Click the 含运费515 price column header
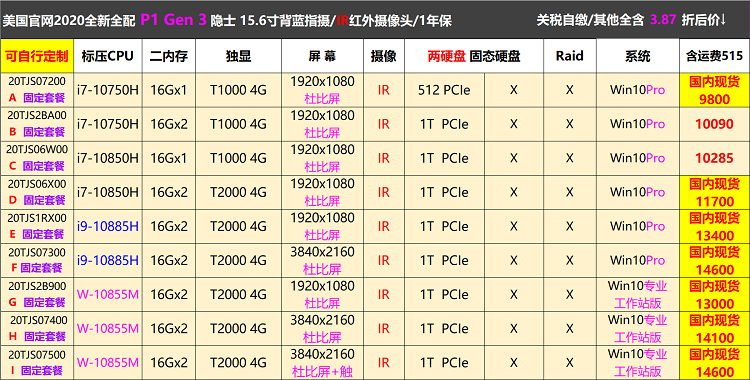Viewport: 750px width, 380px height. tap(715, 56)
